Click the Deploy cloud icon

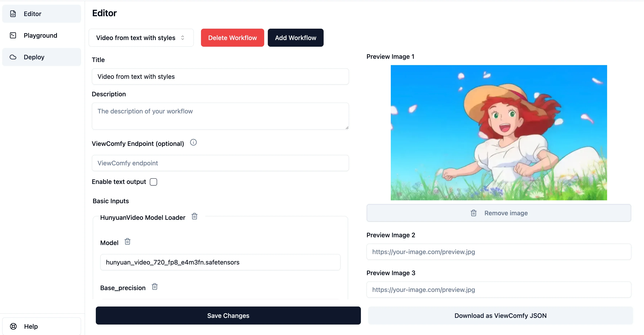point(13,57)
